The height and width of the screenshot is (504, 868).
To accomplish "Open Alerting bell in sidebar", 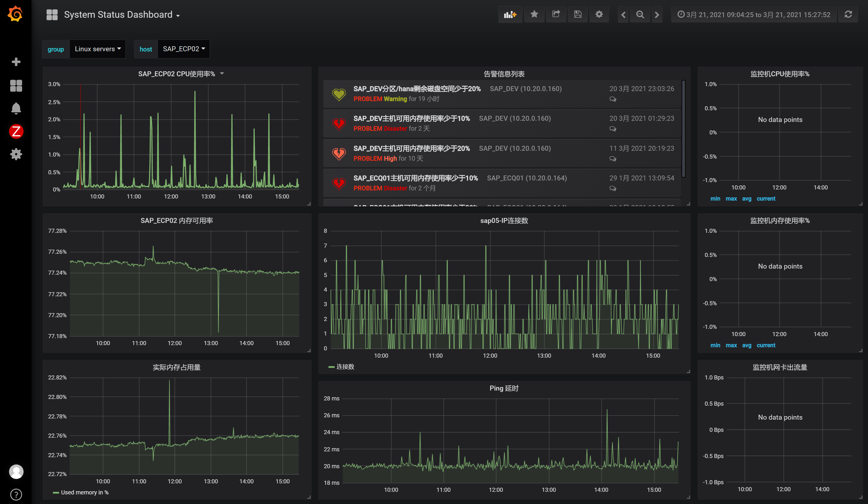I will 16,109.
